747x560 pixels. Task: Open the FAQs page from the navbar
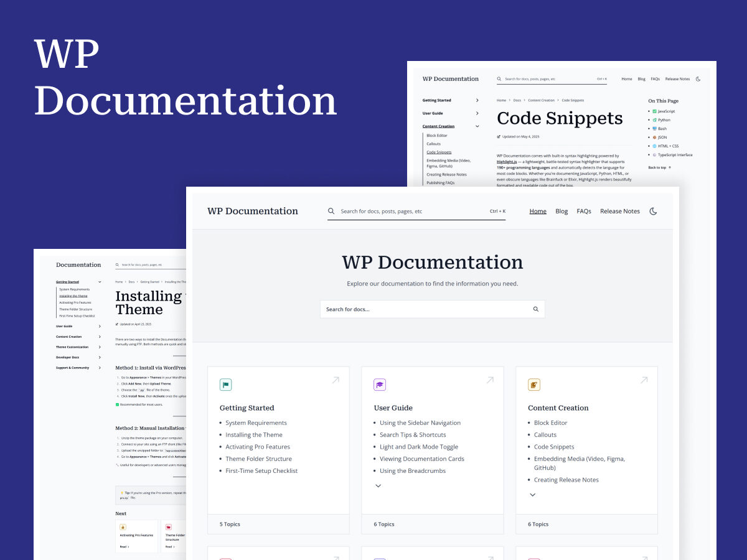tap(583, 211)
